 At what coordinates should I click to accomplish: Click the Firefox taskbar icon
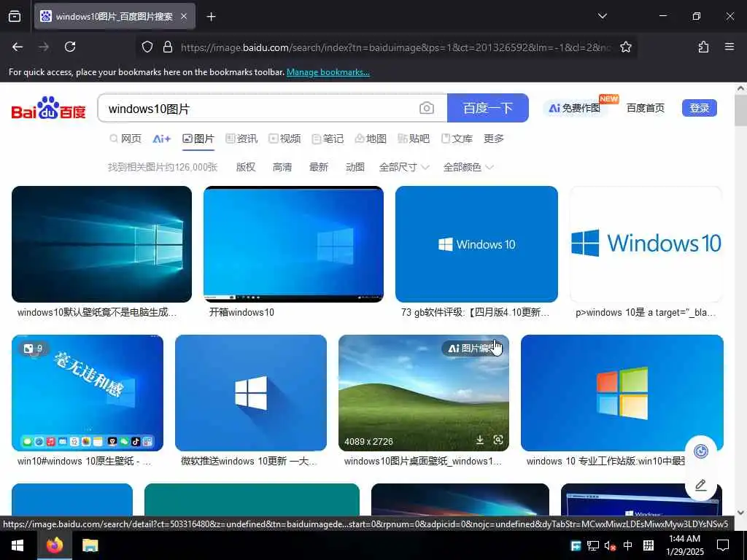pyautogui.click(x=54, y=545)
